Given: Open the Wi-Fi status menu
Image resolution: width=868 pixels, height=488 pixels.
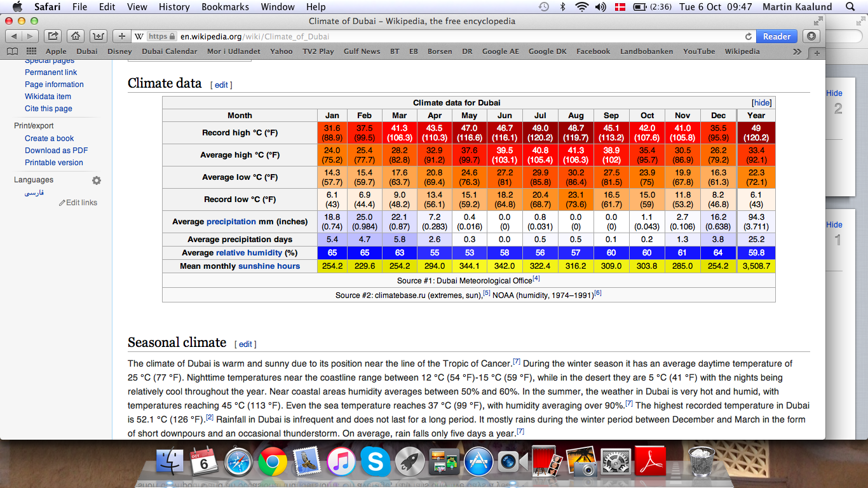Looking at the screenshot, I should point(581,7).
